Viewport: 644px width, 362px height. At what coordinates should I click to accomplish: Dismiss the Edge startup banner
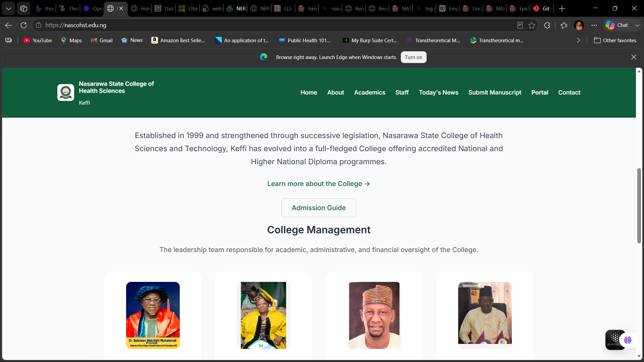tap(634, 57)
